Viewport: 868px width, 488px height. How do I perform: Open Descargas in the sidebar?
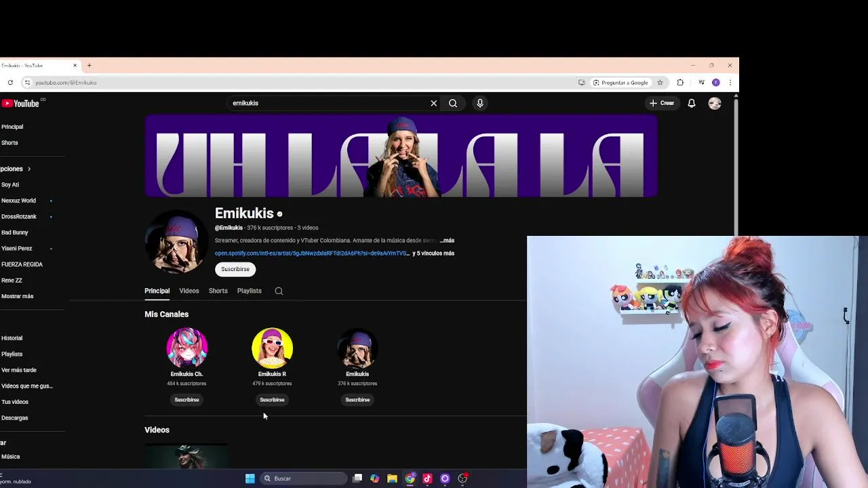tap(14, 418)
